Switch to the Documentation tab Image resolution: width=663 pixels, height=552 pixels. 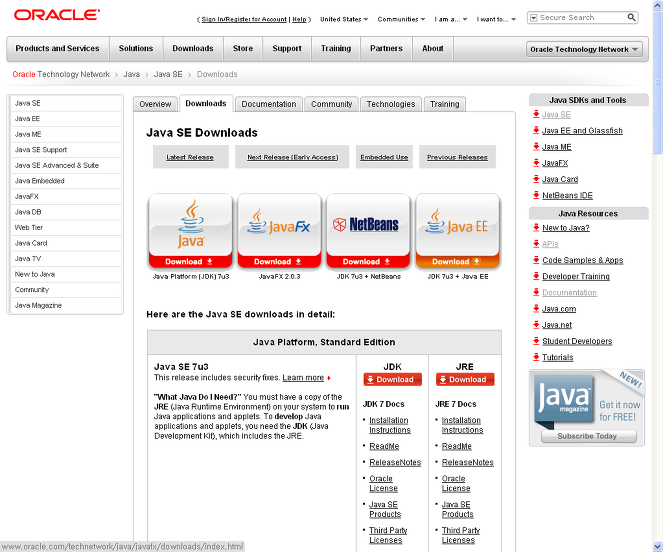269,104
